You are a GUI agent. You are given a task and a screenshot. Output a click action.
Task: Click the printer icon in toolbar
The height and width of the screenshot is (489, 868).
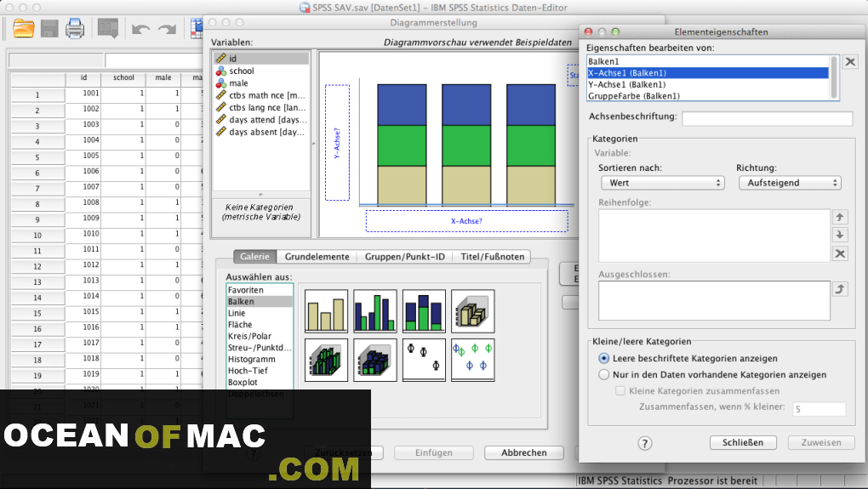(75, 28)
